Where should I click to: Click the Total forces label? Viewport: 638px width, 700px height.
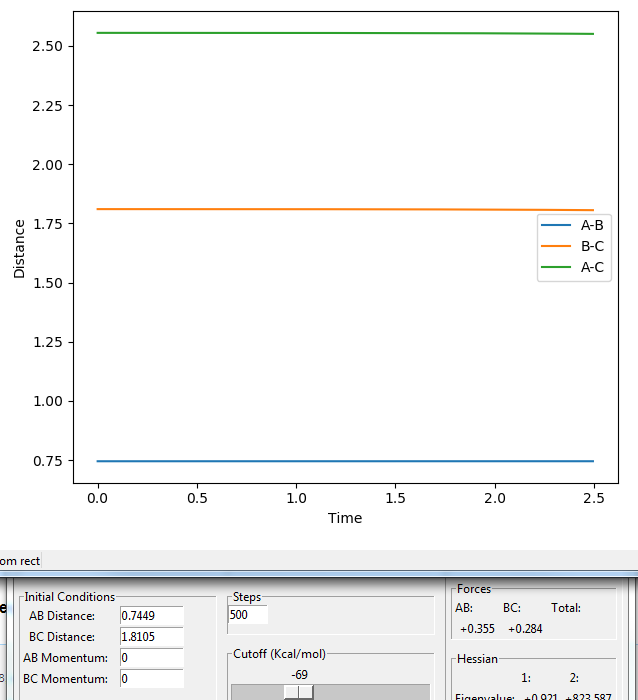[566, 608]
